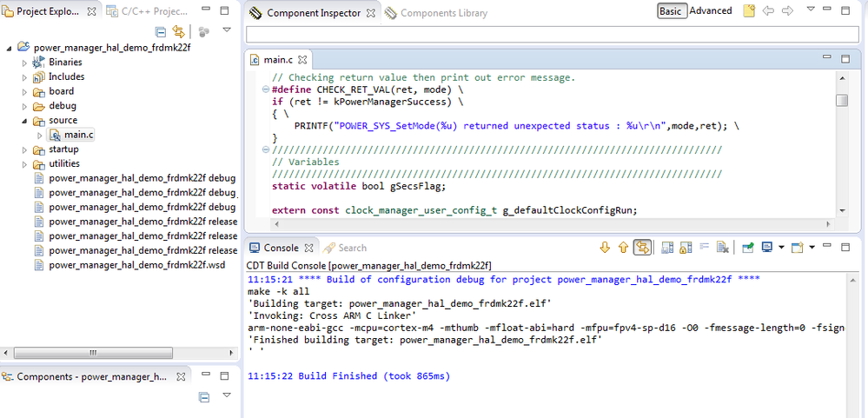Select the Binaries icon in tree
The image size is (868, 418).
[x=39, y=62]
